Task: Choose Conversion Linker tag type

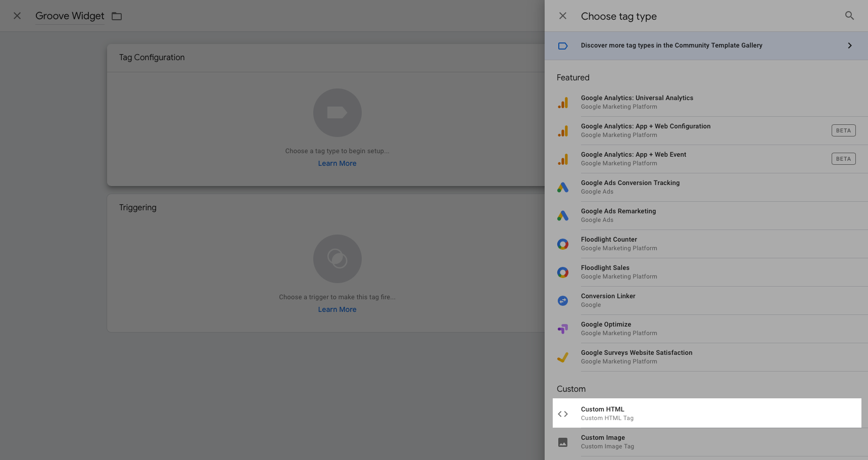Action: click(706, 301)
